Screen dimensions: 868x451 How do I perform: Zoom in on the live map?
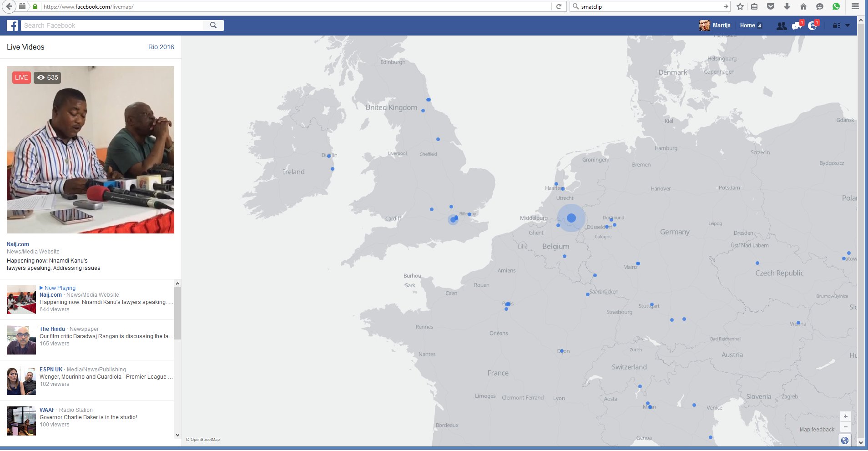(845, 416)
